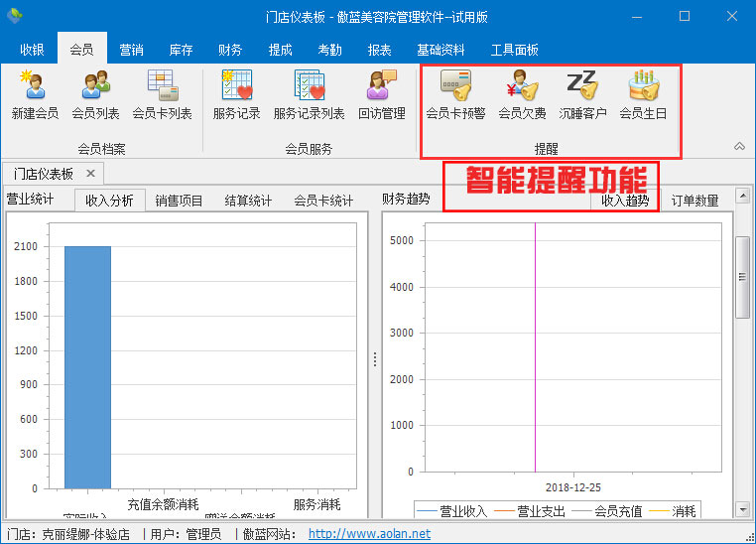Screen dimensions: 756x544
Task: Open the 会员卡列表 card list
Action: tap(162, 95)
